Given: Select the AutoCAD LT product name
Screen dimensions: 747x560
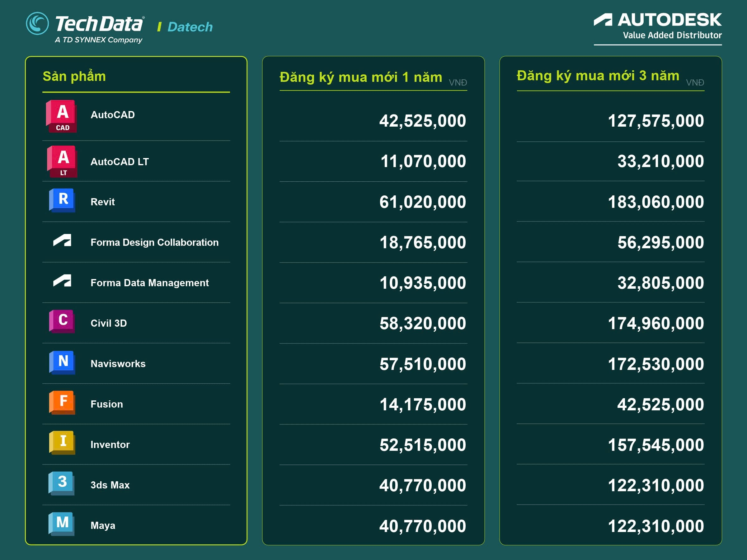Looking at the screenshot, I should 120,162.
